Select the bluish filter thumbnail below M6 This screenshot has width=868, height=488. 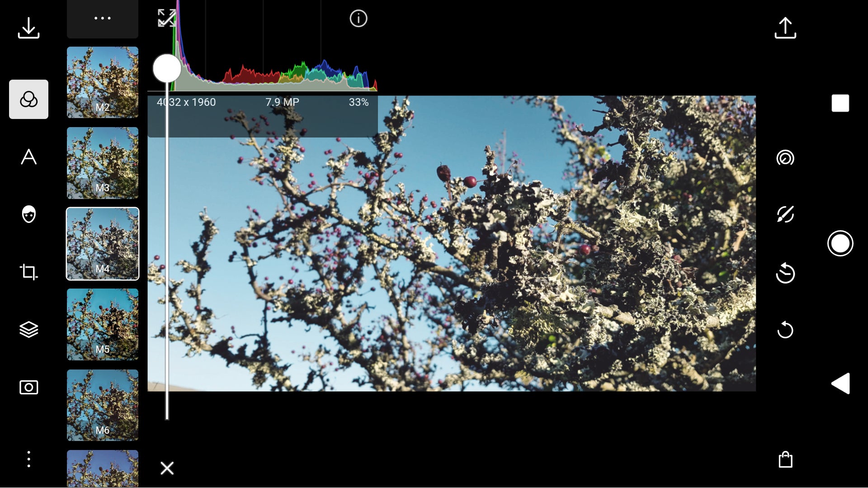click(103, 469)
